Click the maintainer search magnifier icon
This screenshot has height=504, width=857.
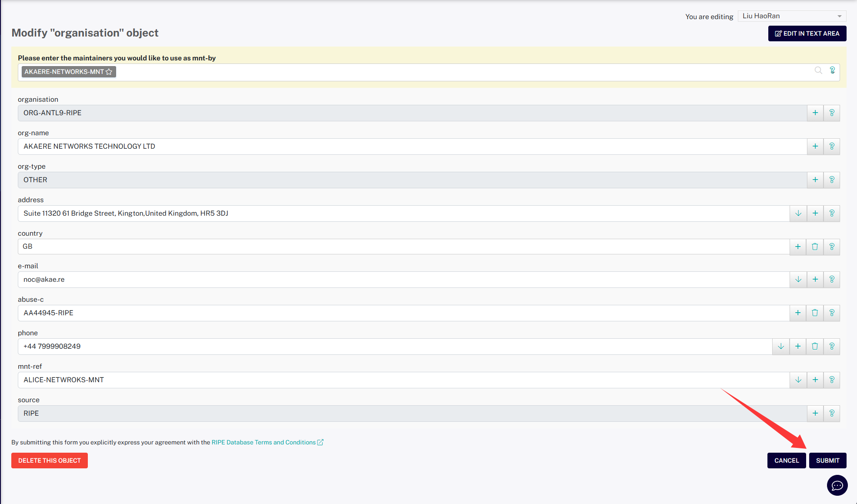818,70
